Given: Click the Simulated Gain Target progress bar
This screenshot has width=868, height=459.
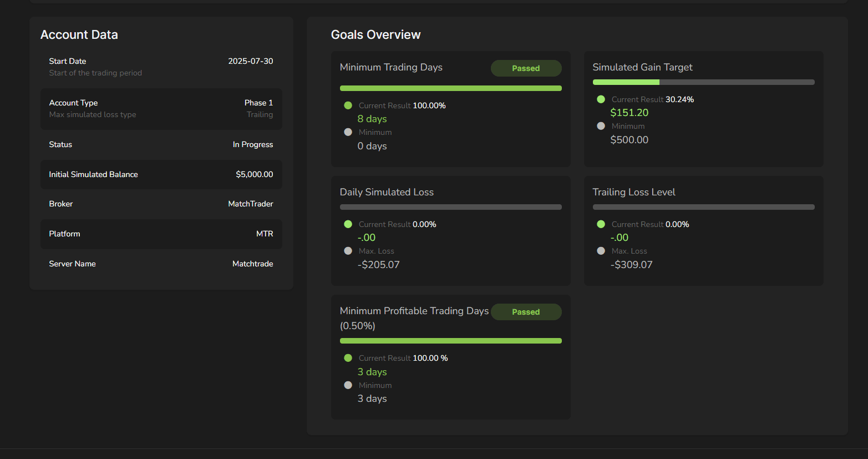Looking at the screenshot, I should click(703, 82).
